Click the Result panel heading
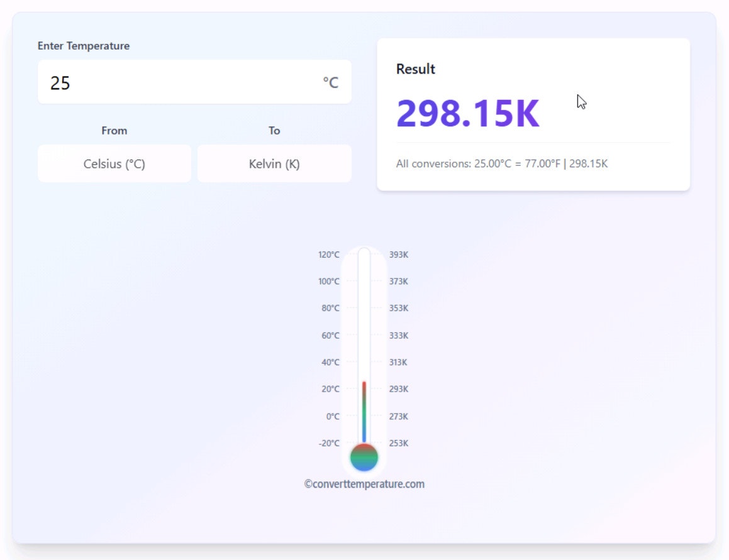This screenshot has height=560, width=729. click(x=415, y=69)
